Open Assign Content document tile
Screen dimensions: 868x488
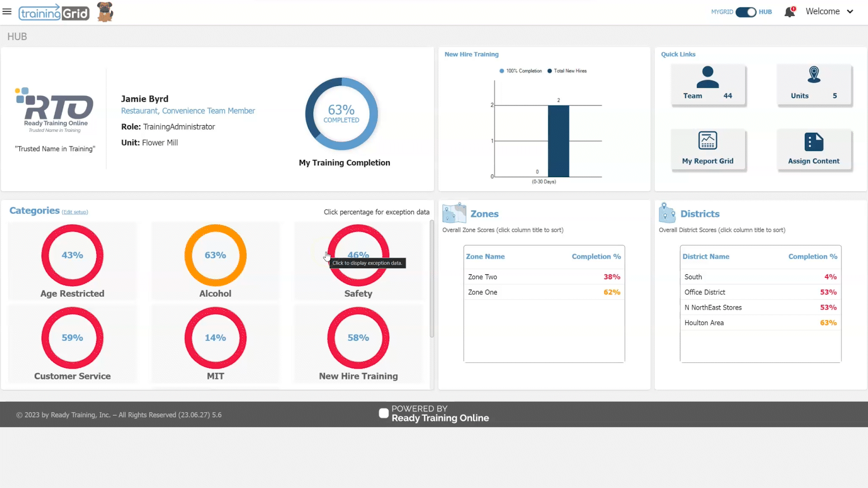[x=814, y=150]
